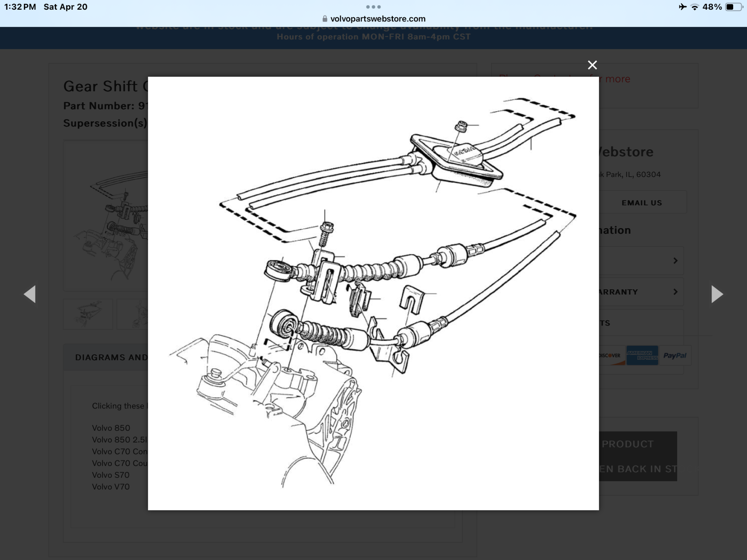Viewport: 747px width, 560px height.
Task: Tap the three-dot multitasking indicator
Action: [373, 7]
